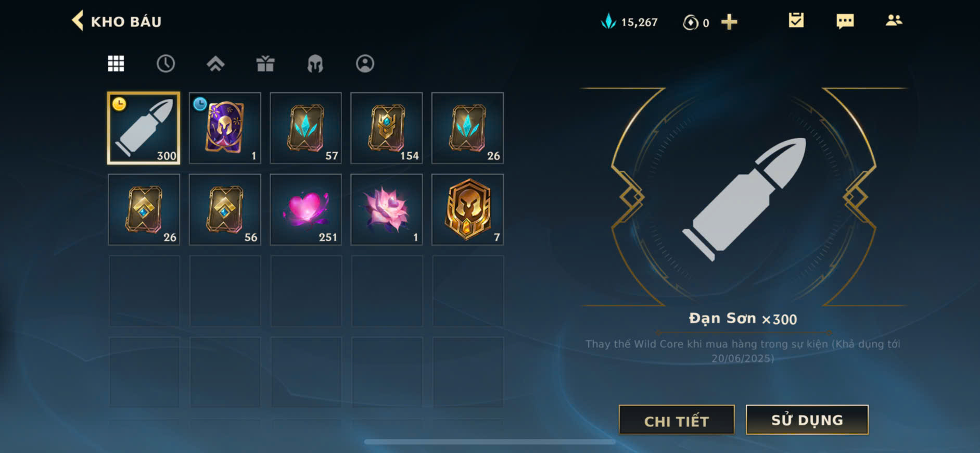Go back using the KHO BÁU arrow
Screen dimensions: 980x453
pyautogui.click(x=78, y=21)
